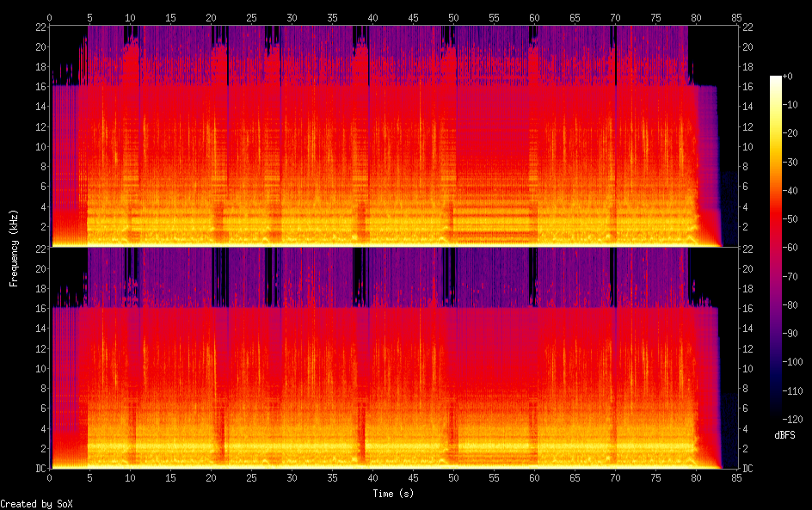Click the 16 kHz label on upper-left frequency axis
The width and height of the screenshot is (812, 510).
(40, 87)
